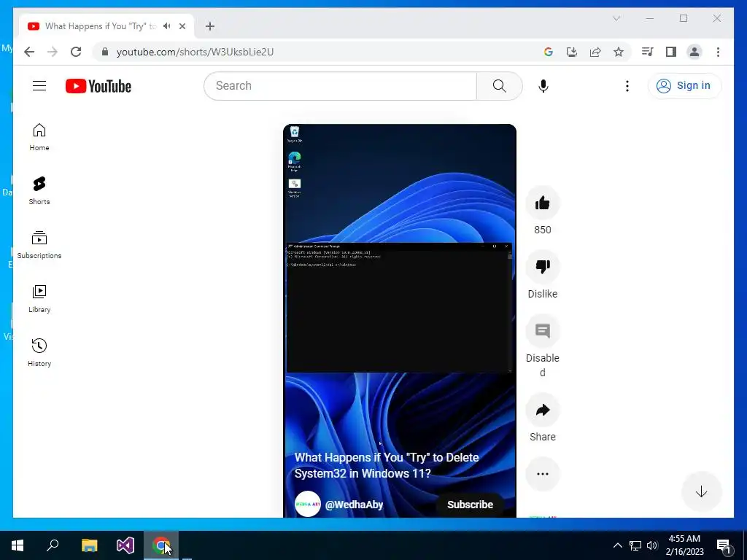Image resolution: width=747 pixels, height=560 pixels.
Task: Close the YouTube tab
Action: (182, 26)
